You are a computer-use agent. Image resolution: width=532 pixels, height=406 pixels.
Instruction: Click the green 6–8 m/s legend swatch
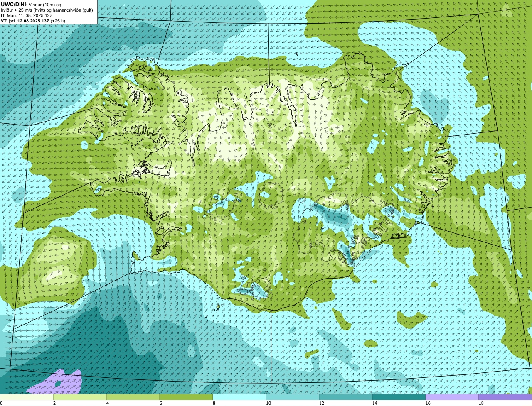click(x=186, y=397)
